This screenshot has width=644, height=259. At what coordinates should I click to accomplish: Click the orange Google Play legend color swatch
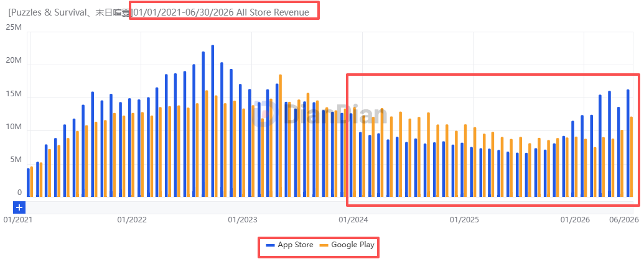coord(324,245)
